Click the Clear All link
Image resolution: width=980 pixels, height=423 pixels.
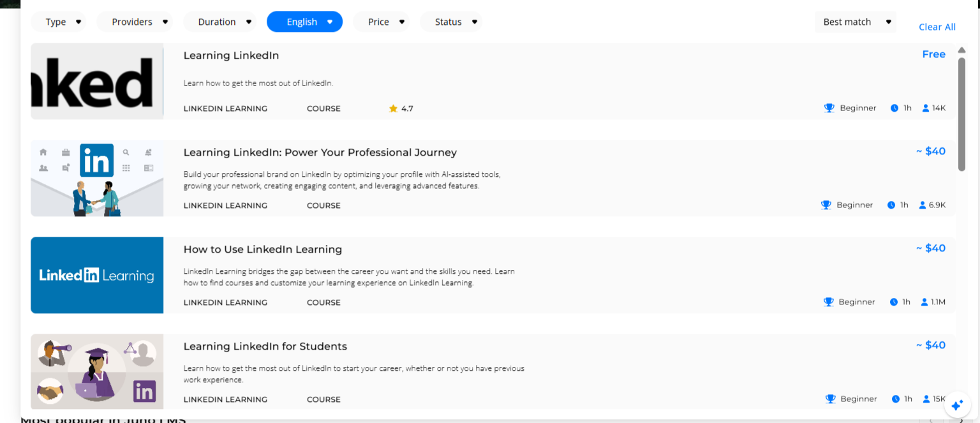(937, 27)
